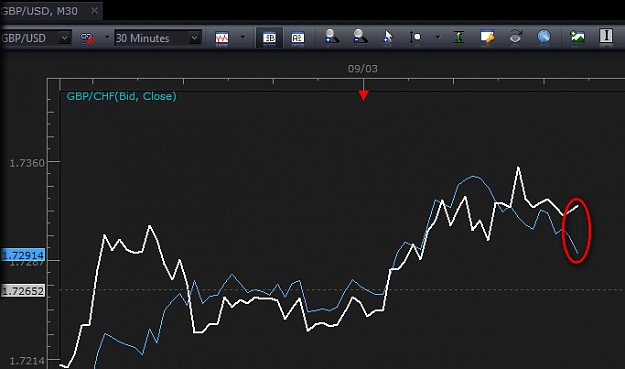Toggle the bid price display button
The width and height of the screenshot is (625, 369).
269,38
